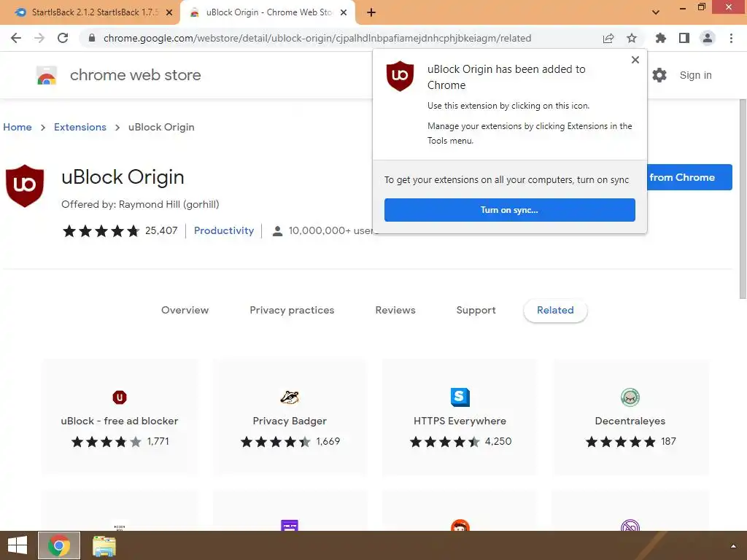The height and width of the screenshot is (560, 747).
Task: Click the Remove from Chrome button
Action: pyautogui.click(x=689, y=177)
